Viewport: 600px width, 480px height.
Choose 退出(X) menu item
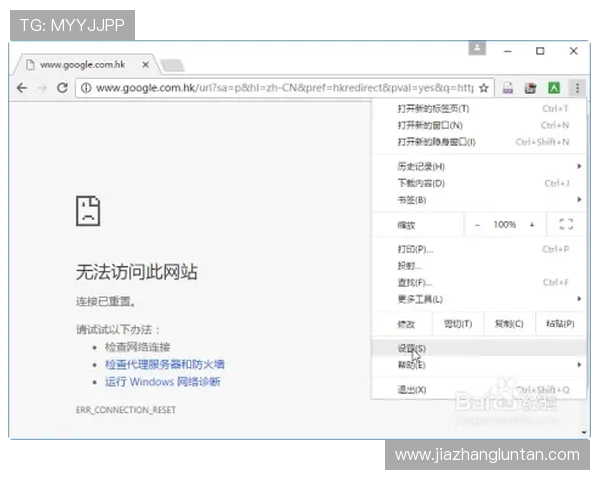479,390
